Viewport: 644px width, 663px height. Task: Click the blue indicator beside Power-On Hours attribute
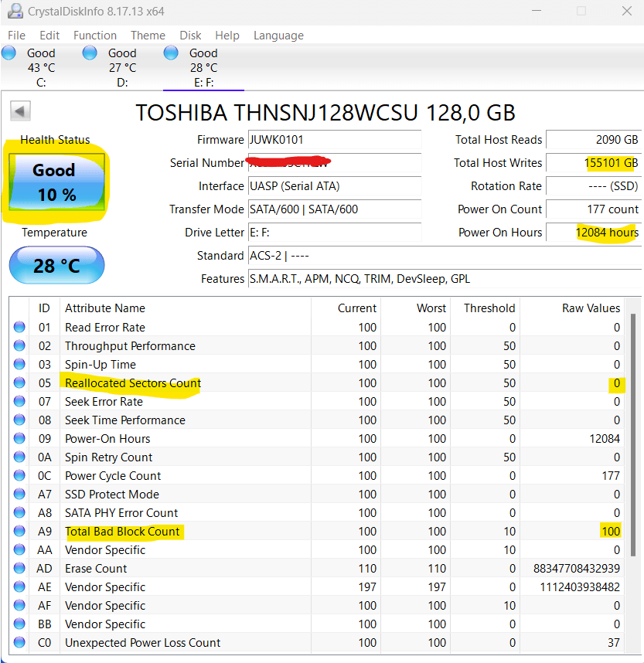tap(19, 438)
